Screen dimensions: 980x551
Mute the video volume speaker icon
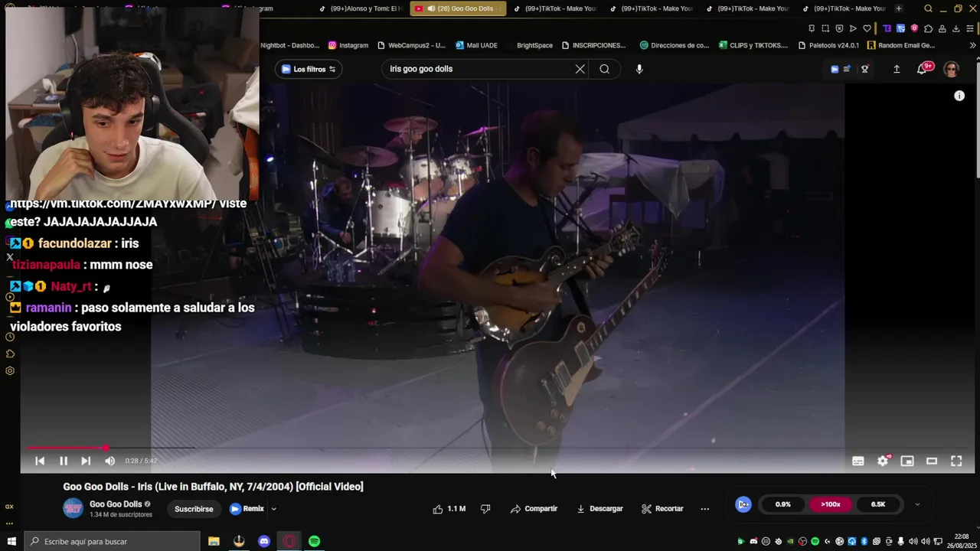(x=109, y=461)
